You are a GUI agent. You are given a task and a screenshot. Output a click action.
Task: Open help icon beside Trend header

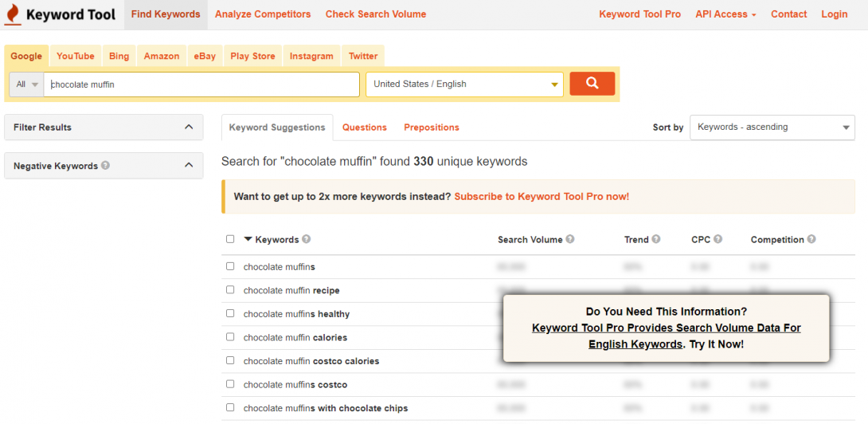656,239
